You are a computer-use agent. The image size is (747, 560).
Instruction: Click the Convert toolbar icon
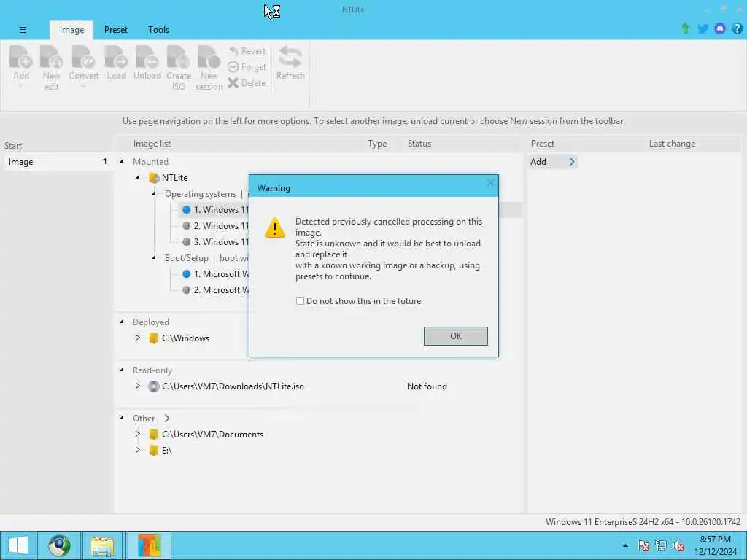pos(83,66)
